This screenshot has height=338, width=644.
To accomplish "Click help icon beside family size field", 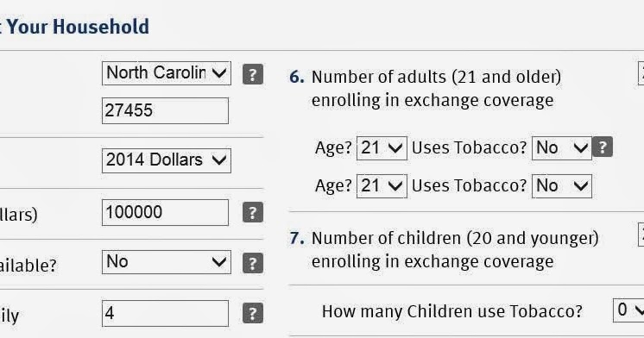I will 253,313.
